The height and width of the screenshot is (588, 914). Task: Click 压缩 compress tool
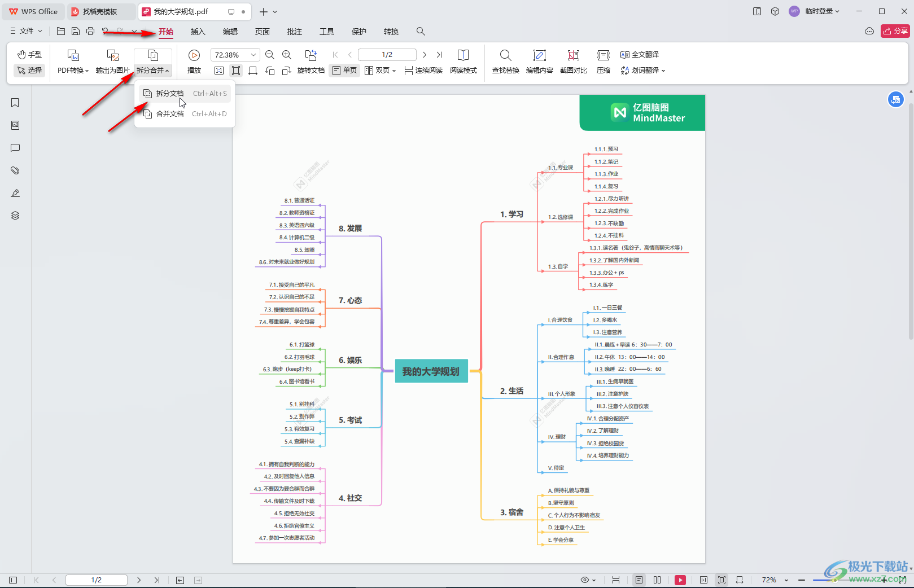[603, 62]
